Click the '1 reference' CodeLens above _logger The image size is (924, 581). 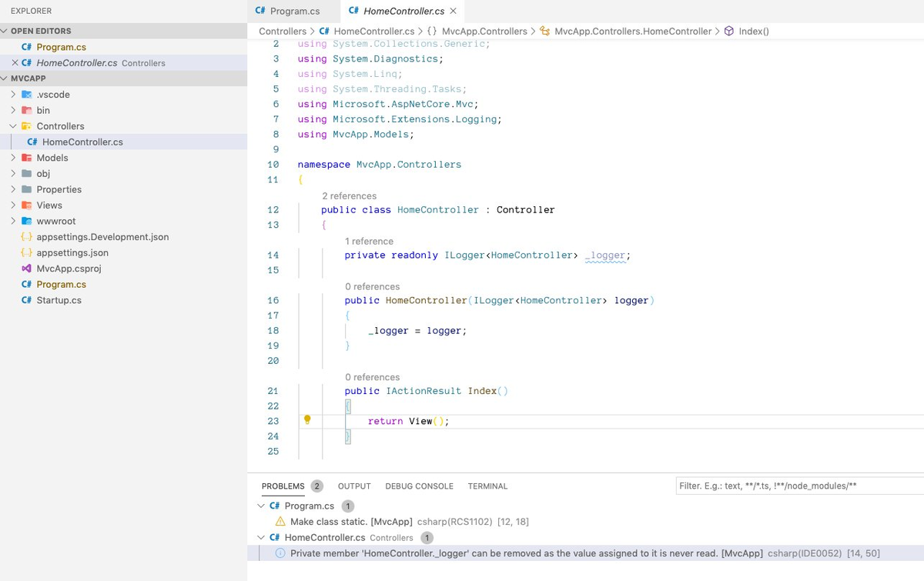(369, 242)
